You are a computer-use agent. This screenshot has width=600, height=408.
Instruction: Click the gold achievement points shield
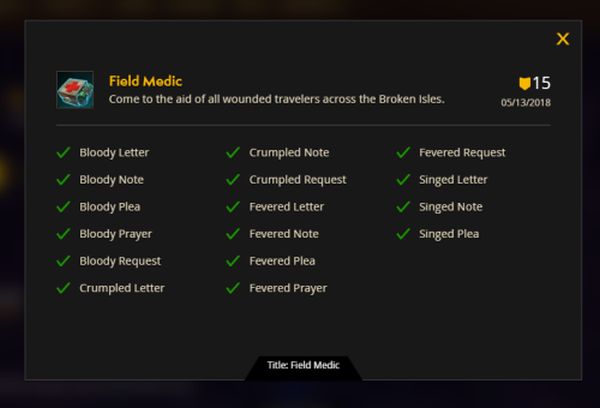coord(525,83)
